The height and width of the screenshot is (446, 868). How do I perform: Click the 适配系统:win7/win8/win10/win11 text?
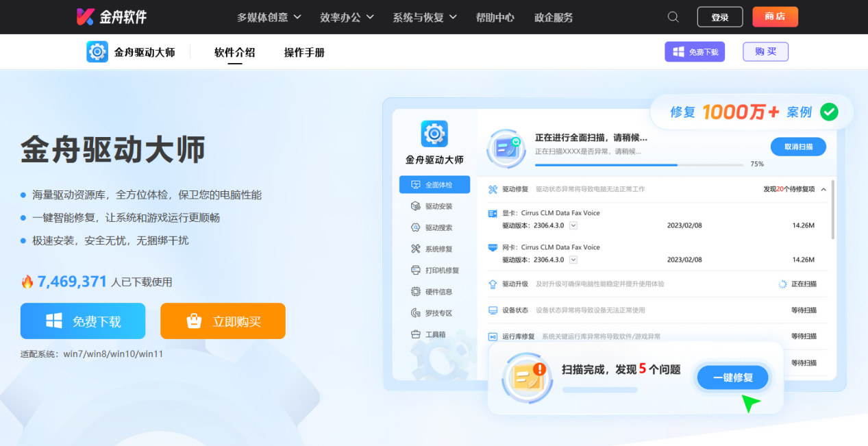(92, 354)
